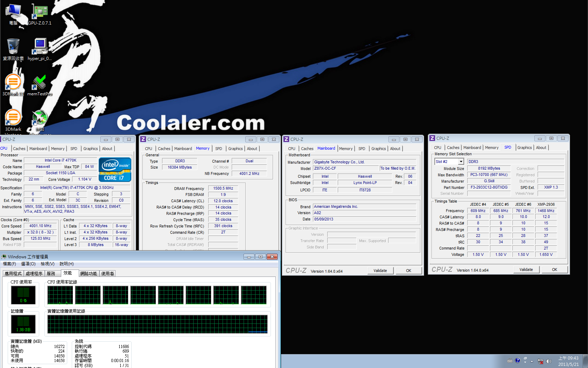This screenshot has width=588, height=368.
Task: Open the 檔案(F) menu in Task Manager
Action: [x=9, y=264]
